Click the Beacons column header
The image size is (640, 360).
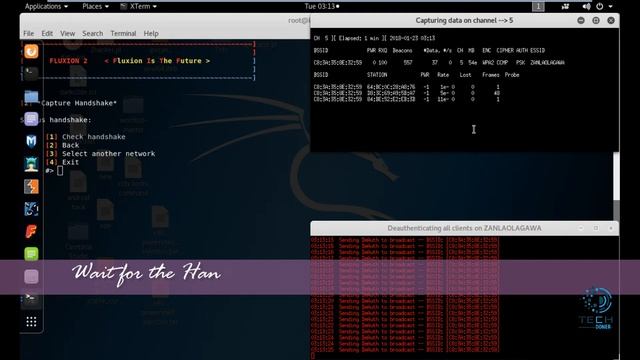pos(402,51)
